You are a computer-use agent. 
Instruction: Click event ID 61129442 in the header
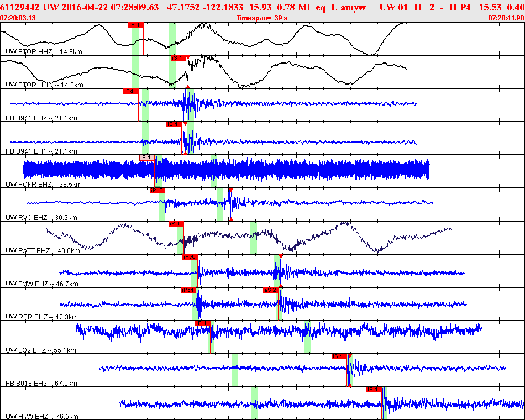20,7
